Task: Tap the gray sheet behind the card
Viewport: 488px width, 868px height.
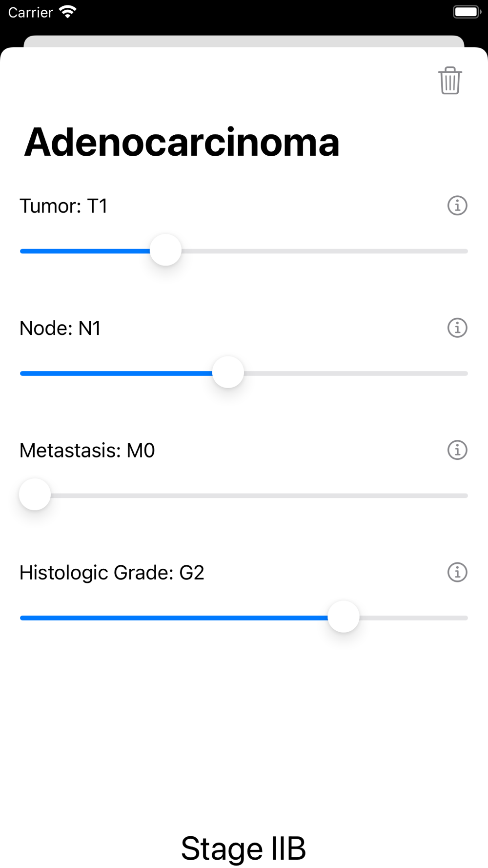Action: pos(244,41)
